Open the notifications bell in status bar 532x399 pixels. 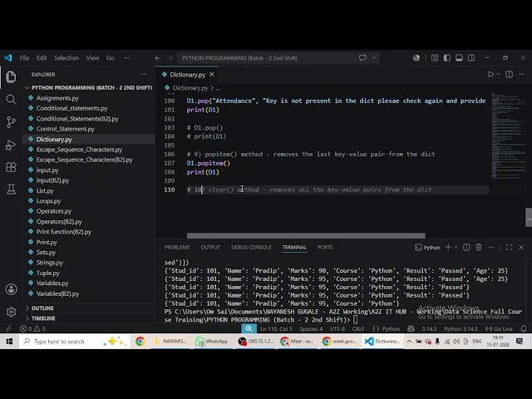[524, 329]
